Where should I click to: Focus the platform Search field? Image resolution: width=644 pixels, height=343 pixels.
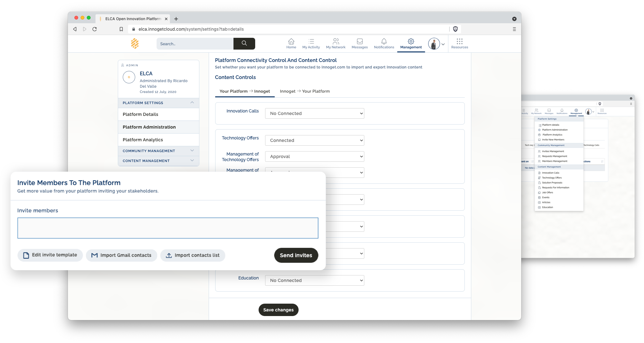click(195, 44)
